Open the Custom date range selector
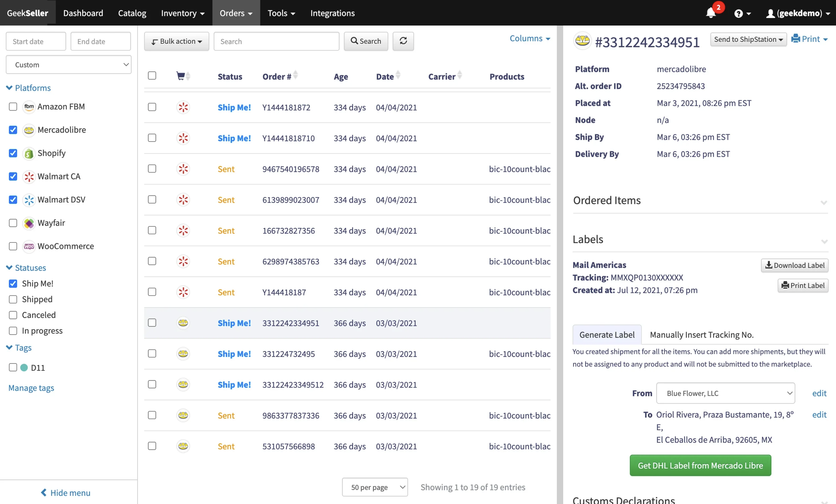836x504 pixels. (68, 64)
